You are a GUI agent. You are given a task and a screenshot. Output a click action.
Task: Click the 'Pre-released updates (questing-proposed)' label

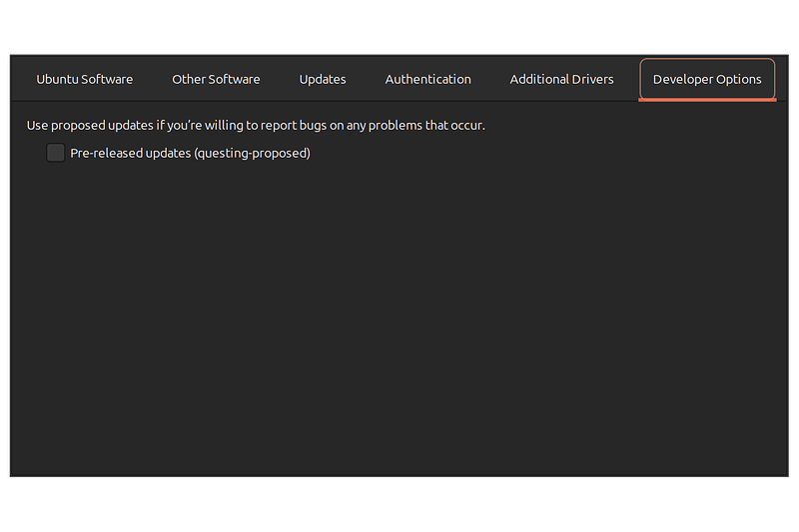coord(190,153)
